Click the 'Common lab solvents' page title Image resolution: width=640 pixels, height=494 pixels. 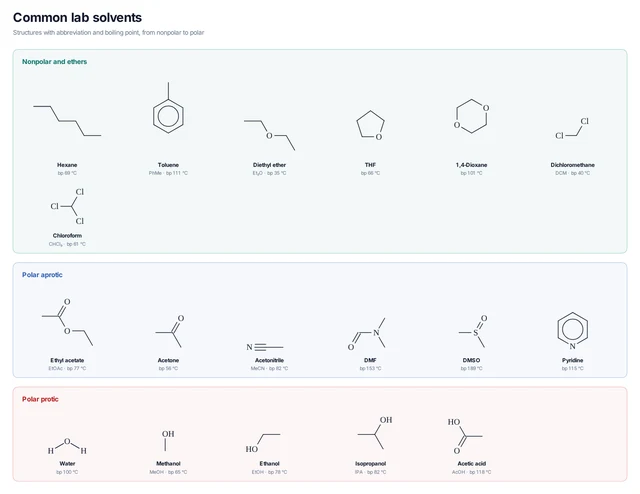pos(78,18)
